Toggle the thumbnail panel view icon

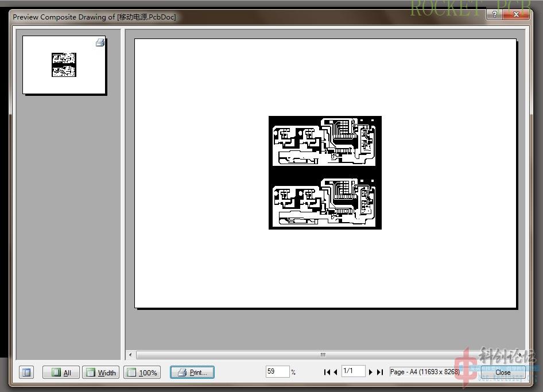pos(26,372)
